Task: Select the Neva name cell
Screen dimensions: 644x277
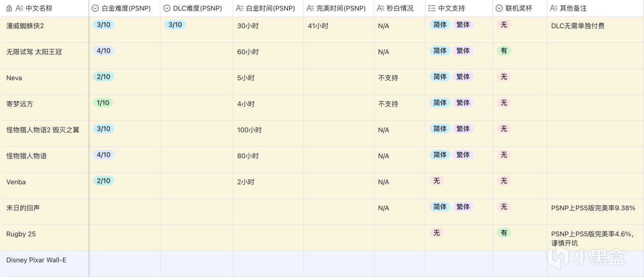Action: point(44,82)
